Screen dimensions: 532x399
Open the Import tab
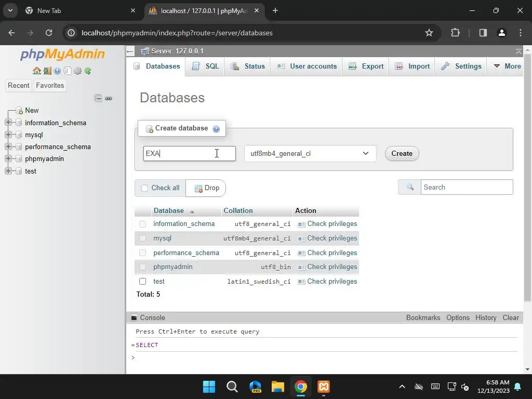point(412,66)
